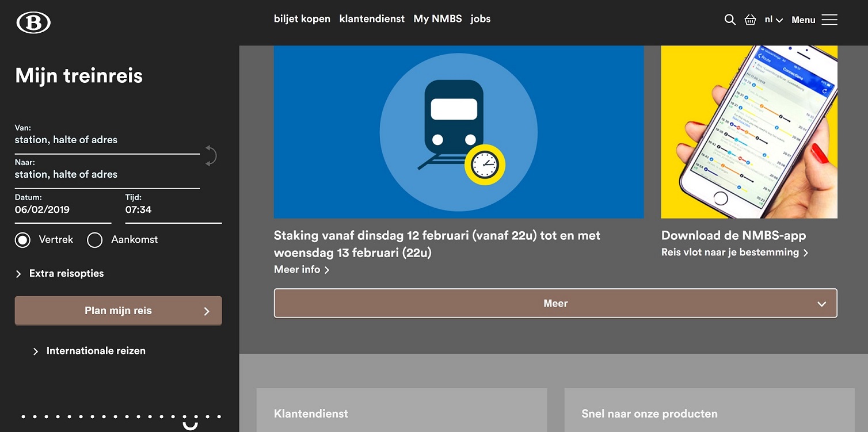Select the Aankomst radio button

tap(94, 240)
